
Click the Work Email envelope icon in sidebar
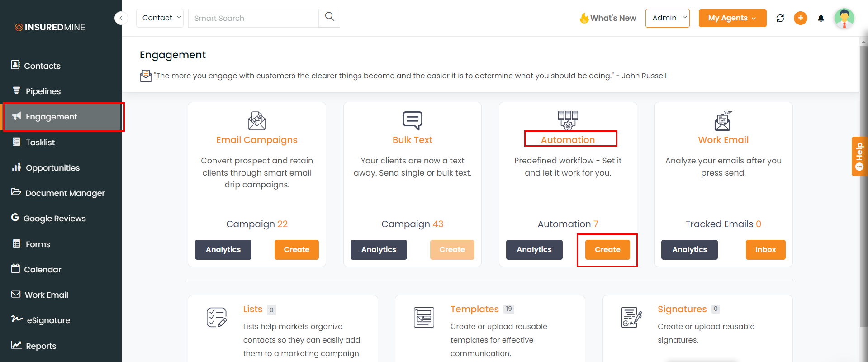(16, 294)
